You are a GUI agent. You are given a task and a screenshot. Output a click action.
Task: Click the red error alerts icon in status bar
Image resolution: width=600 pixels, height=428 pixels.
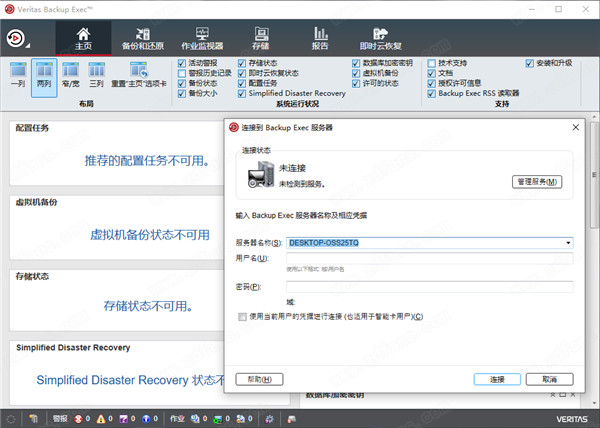[78, 419]
